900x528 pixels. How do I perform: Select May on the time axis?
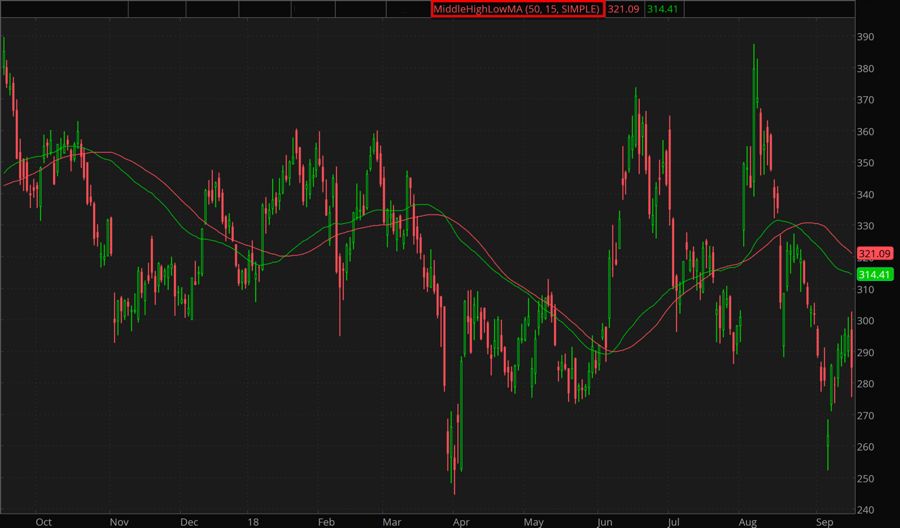pos(533,521)
